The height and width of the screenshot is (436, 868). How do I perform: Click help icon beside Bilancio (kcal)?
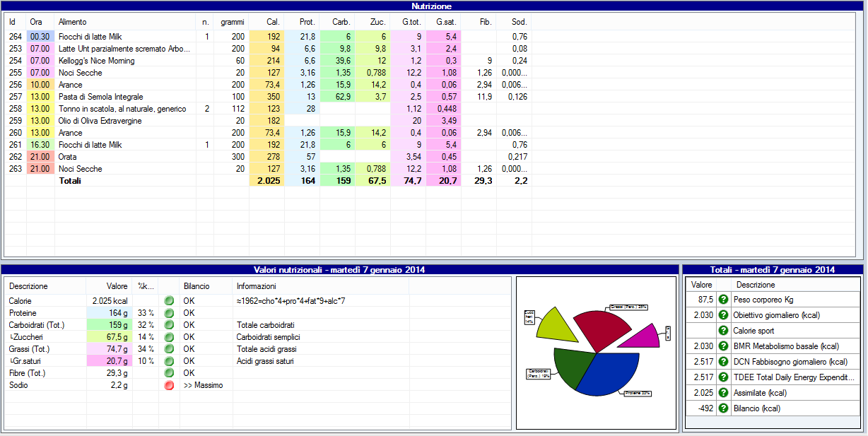click(723, 408)
